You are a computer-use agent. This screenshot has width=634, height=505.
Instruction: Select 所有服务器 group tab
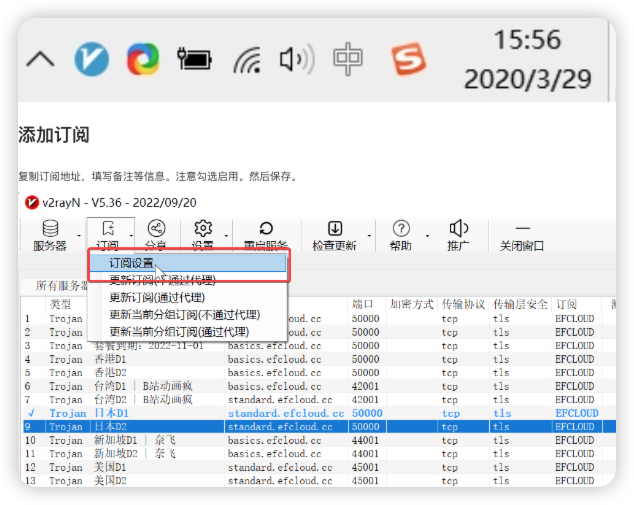click(61, 286)
